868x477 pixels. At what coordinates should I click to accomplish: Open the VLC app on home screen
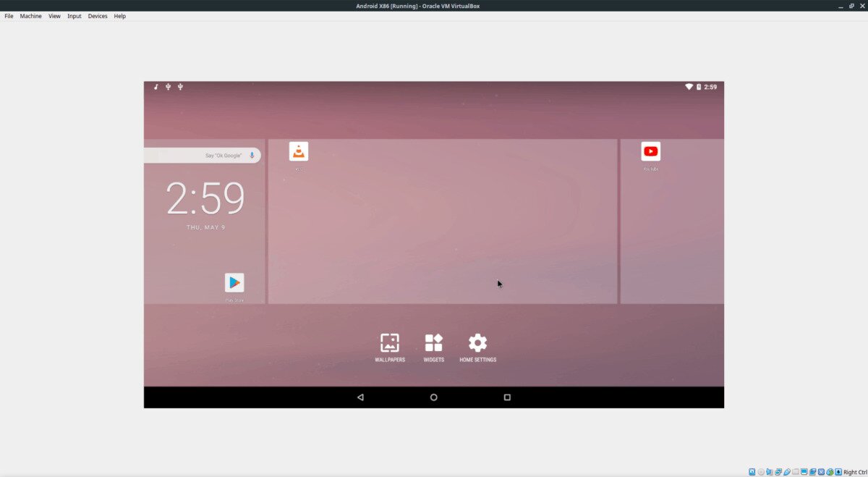tap(299, 151)
